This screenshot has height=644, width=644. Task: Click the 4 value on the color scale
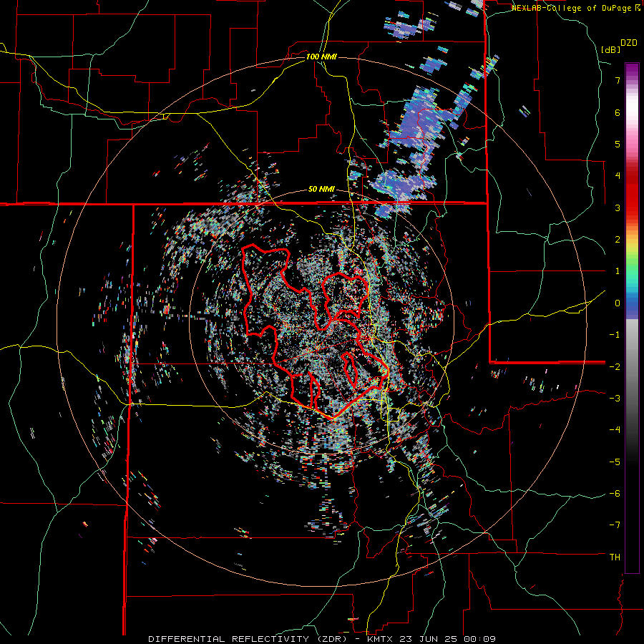click(x=618, y=176)
